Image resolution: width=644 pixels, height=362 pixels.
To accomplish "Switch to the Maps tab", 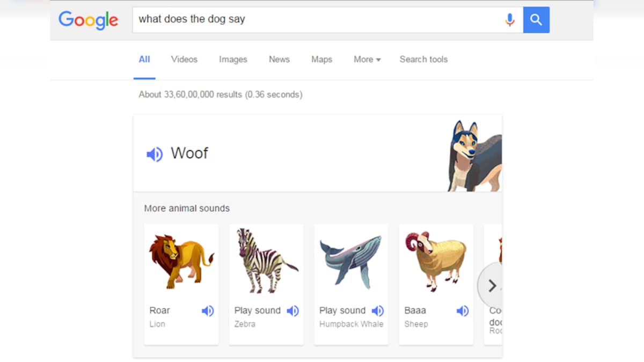I will tap(321, 60).
